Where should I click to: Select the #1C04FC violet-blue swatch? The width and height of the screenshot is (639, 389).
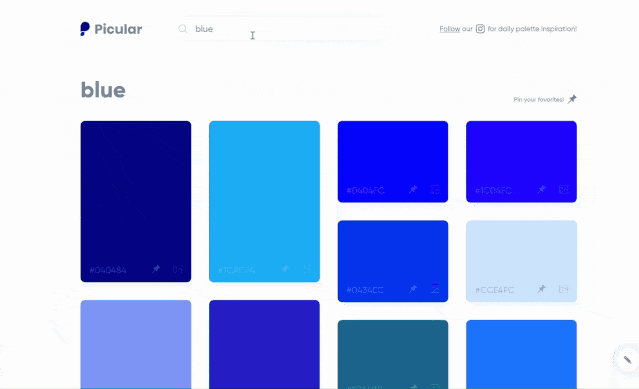[521, 161]
